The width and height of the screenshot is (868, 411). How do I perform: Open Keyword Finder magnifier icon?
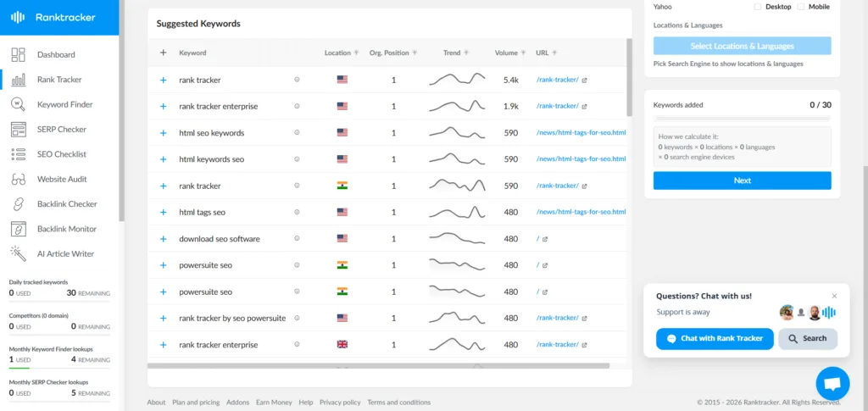point(19,104)
